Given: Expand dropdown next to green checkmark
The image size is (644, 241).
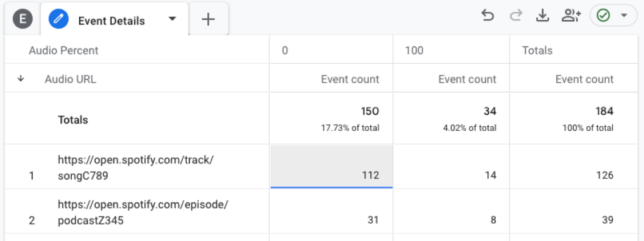Looking at the screenshot, I should [x=624, y=16].
